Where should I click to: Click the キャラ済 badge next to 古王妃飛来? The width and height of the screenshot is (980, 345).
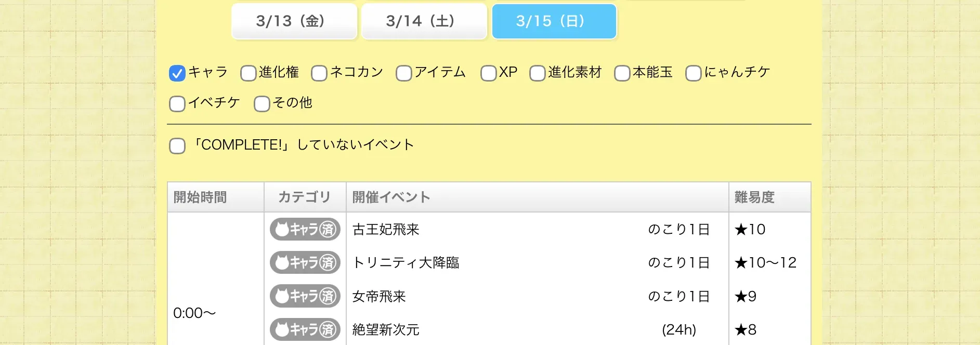pyautogui.click(x=305, y=229)
